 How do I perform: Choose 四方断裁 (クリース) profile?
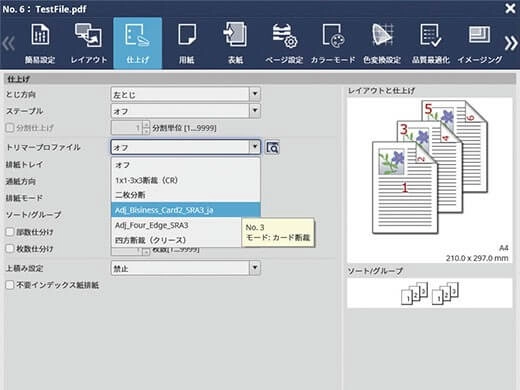coord(177,240)
